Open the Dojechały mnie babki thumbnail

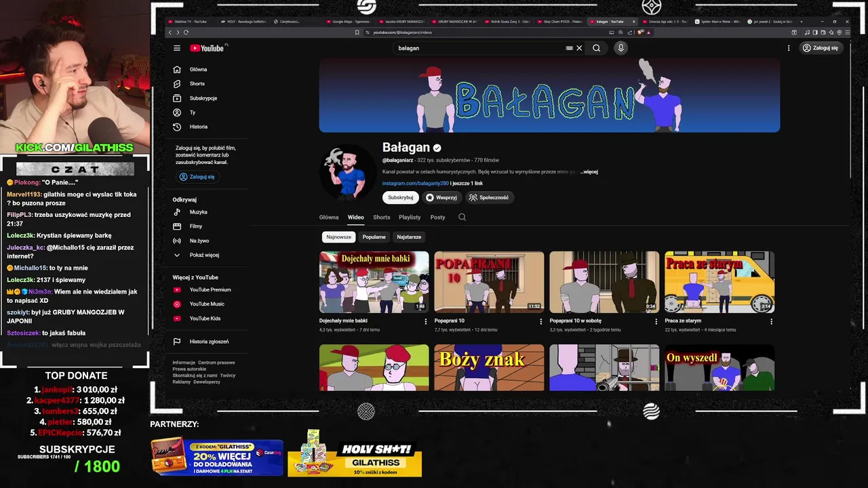click(374, 282)
